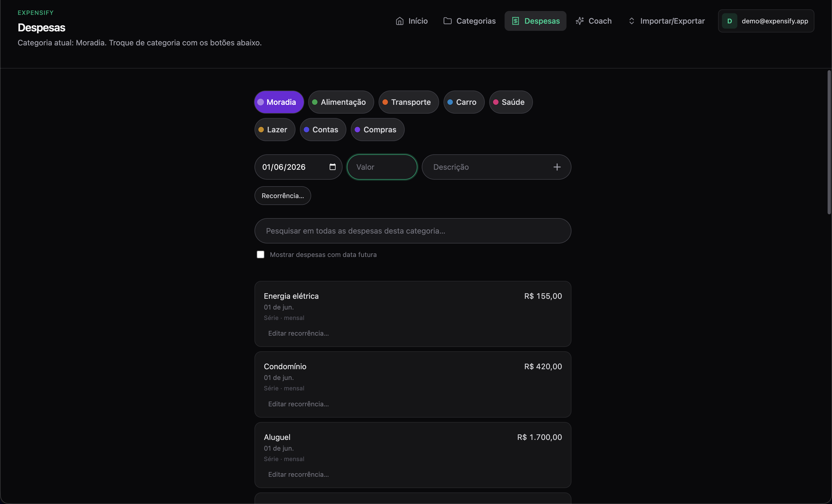Focus the Valor input field
This screenshot has width=832, height=504.
click(x=382, y=167)
